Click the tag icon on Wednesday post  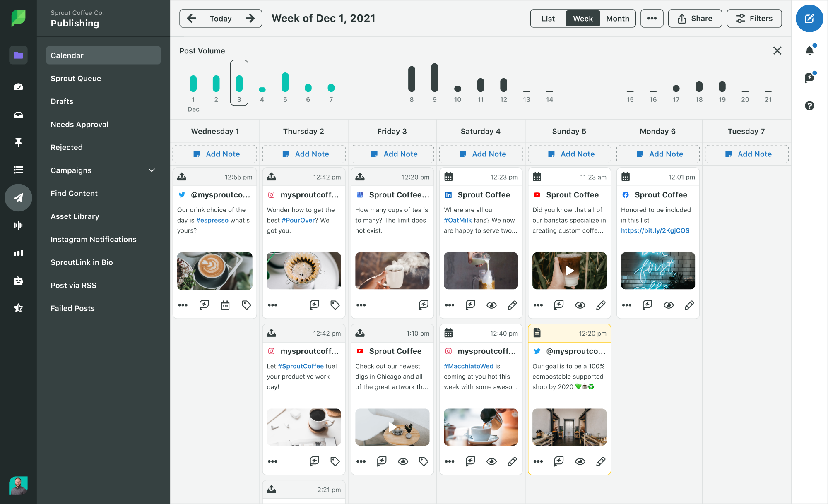coord(247,305)
